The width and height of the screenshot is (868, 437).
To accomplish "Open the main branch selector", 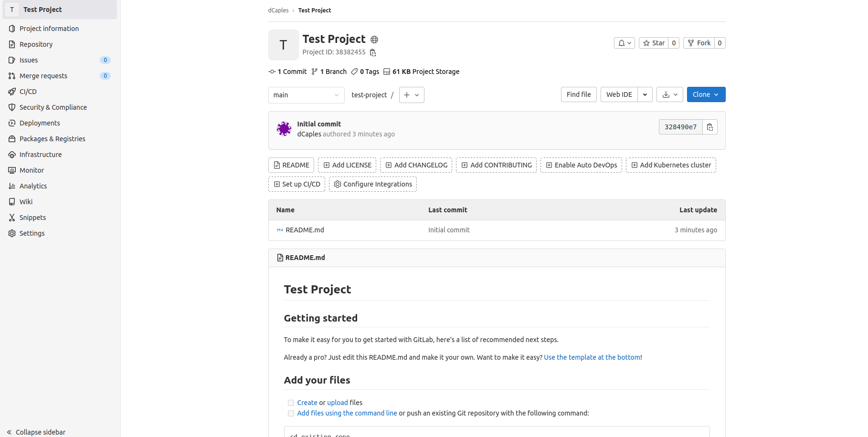I will point(306,95).
